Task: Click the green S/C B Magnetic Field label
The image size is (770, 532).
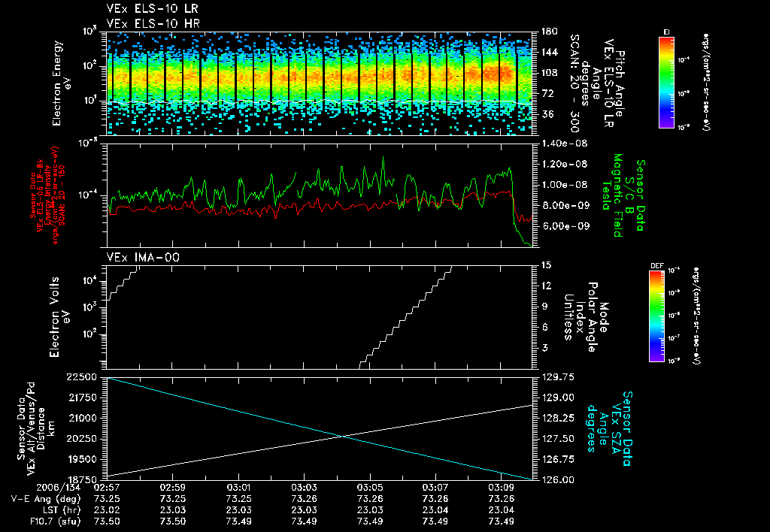Action: pyautogui.click(x=623, y=195)
